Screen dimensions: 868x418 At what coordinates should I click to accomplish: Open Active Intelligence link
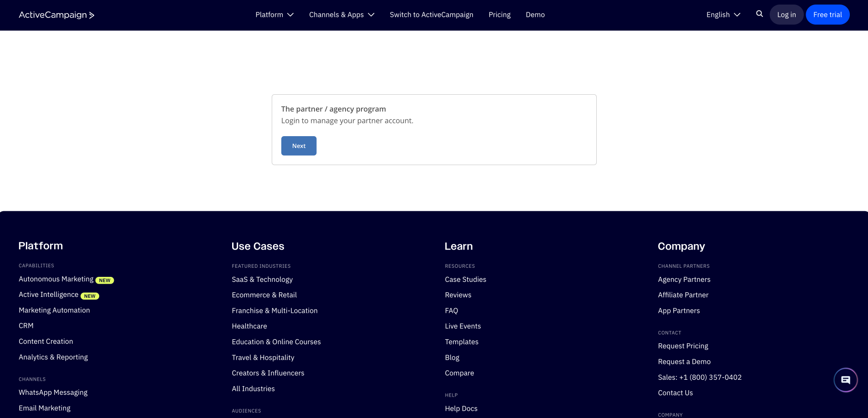[x=48, y=295]
